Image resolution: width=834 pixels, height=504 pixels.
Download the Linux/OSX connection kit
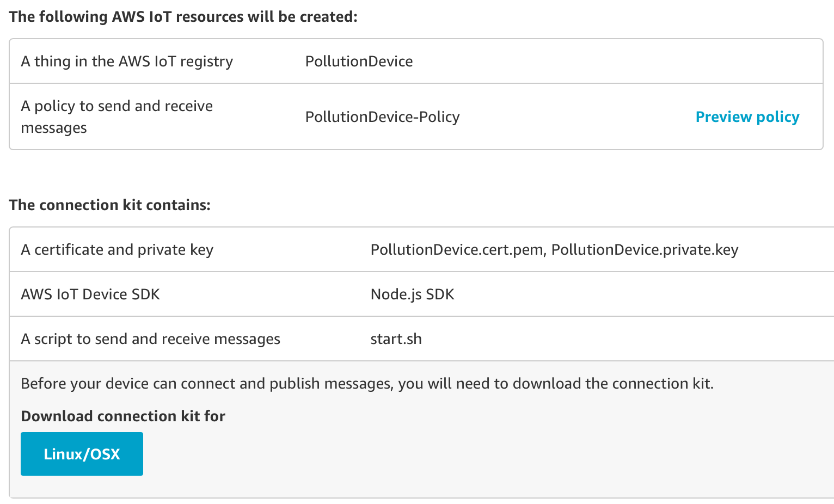pyautogui.click(x=82, y=454)
